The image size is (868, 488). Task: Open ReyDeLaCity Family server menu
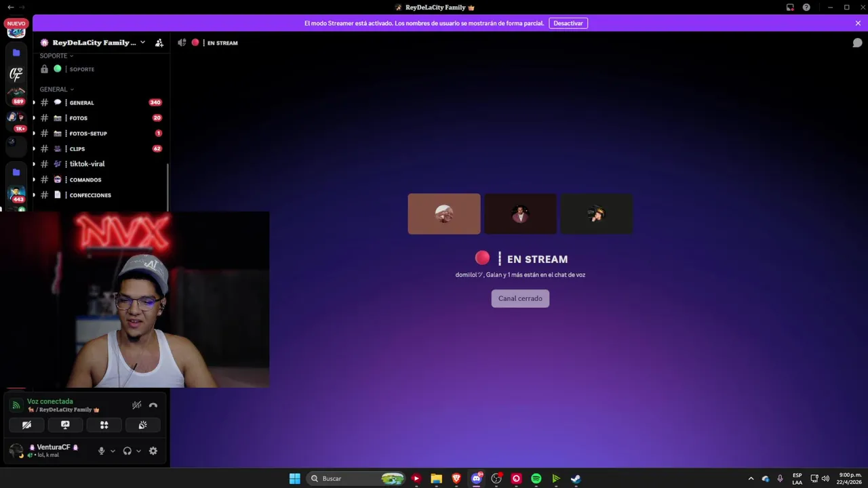(x=92, y=43)
